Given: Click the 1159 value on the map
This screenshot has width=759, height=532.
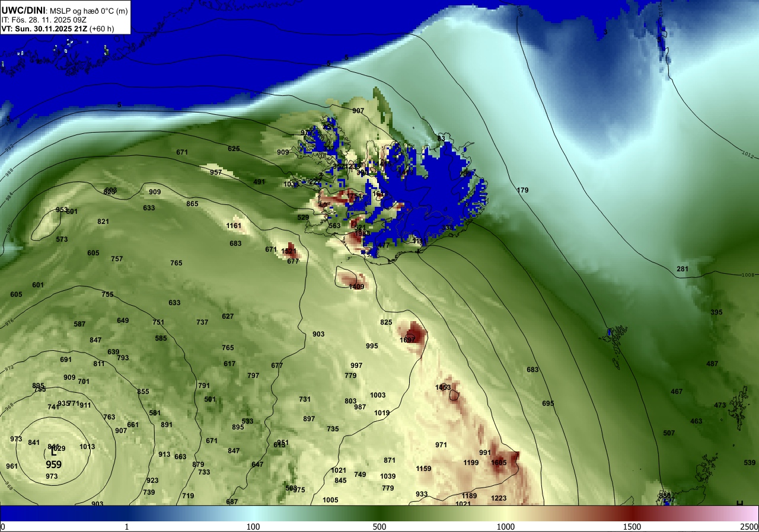Looking at the screenshot, I should pos(423,469).
